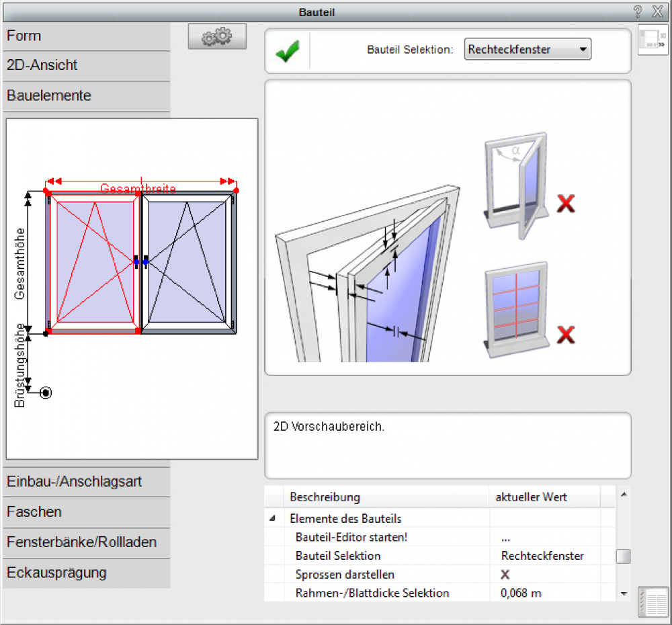Click the Rahmen-/Blattdicke Selektion value 0,068 m
672x625 pixels.
click(521, 593)
